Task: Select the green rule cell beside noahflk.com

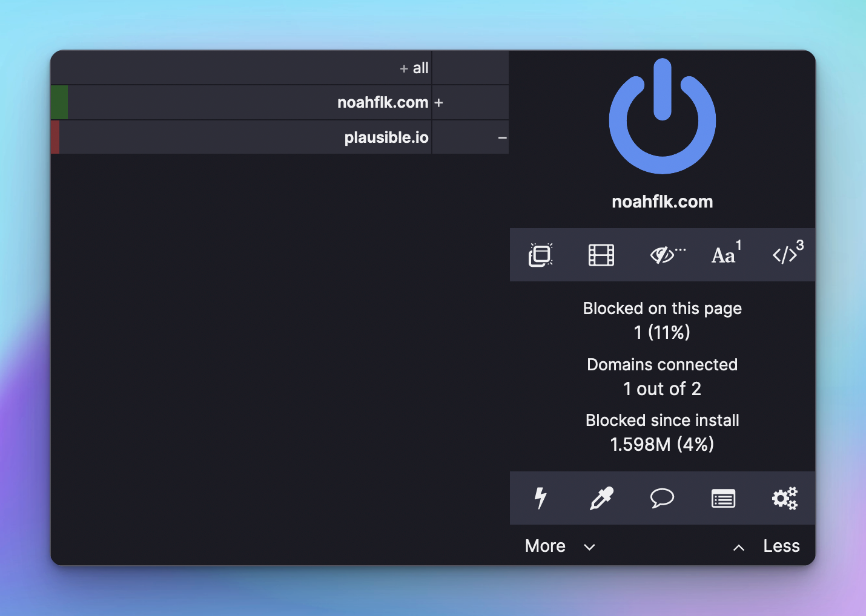Action: (x=58, y=102)
